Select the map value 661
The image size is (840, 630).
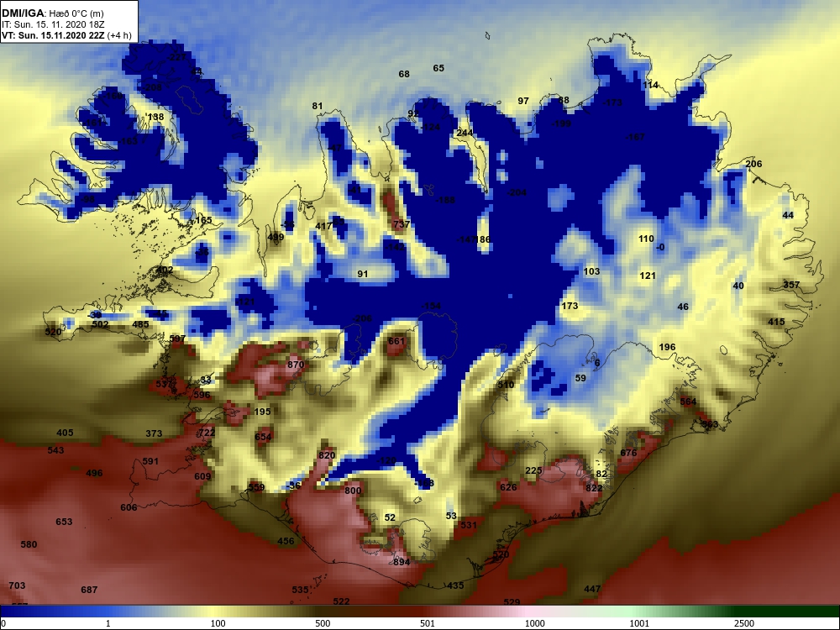click(x=396, y=341)
